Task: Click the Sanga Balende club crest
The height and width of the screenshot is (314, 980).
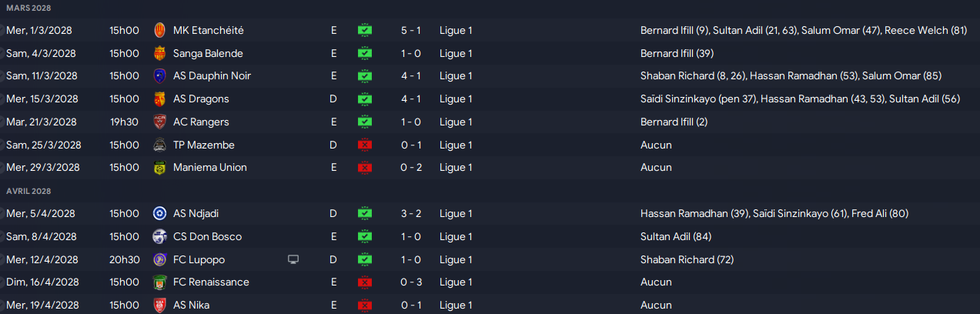Action: [159, 53]
